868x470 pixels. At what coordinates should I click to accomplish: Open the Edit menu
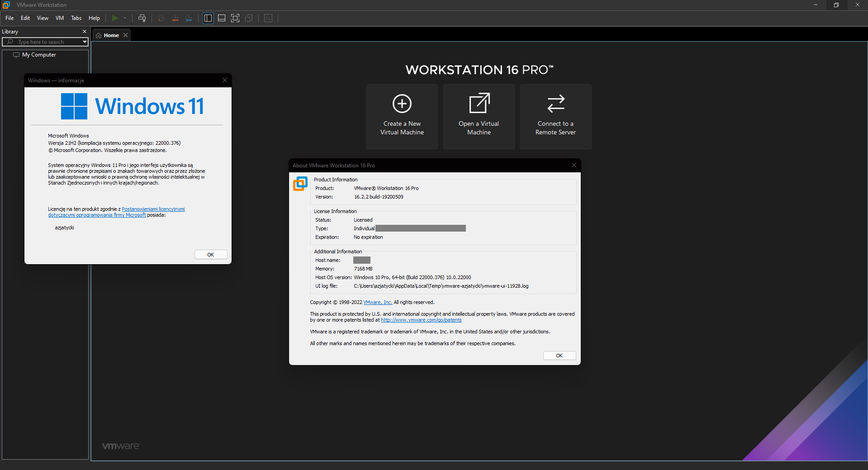[x=25, y=18]
